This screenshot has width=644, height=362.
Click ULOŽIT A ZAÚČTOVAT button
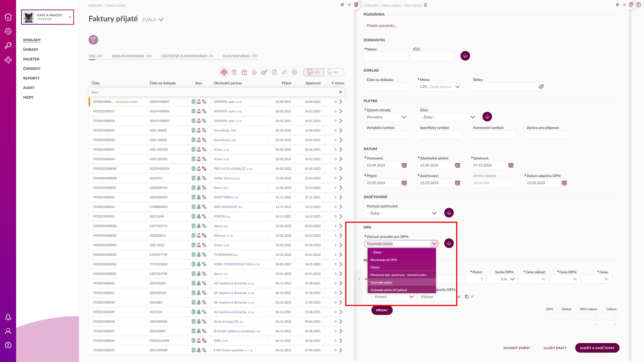pyautogui.click(x=597, y=348)
